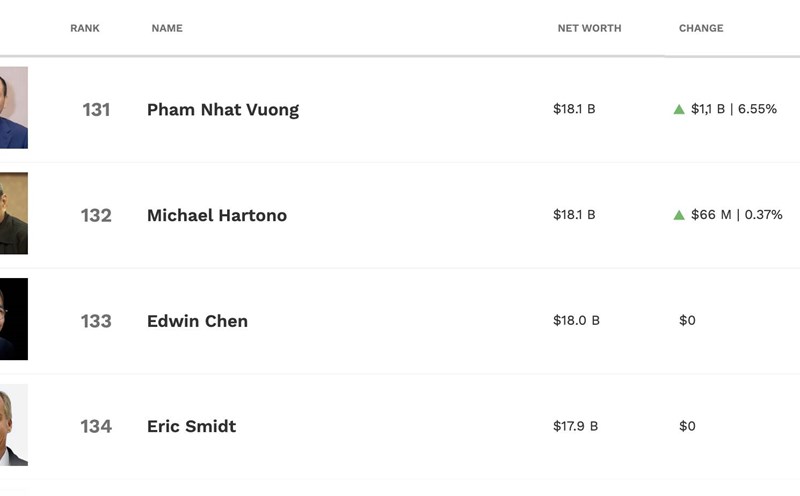This screenshot has width=800, height=496.
Task: Open Pham Nhat Vuong's profile photo
Action: tap(13, 108)
